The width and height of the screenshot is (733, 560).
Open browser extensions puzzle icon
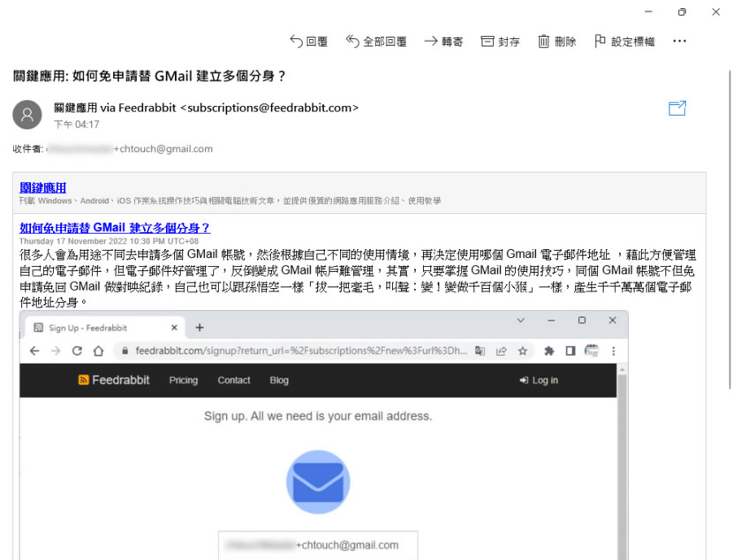[548, 351]
